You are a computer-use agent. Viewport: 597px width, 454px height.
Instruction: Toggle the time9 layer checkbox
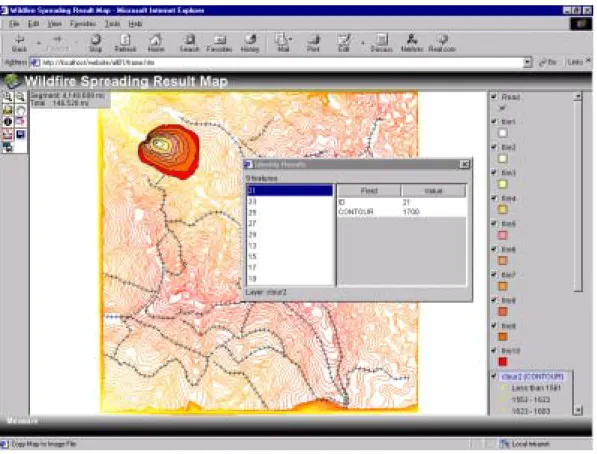pos(494,326)
